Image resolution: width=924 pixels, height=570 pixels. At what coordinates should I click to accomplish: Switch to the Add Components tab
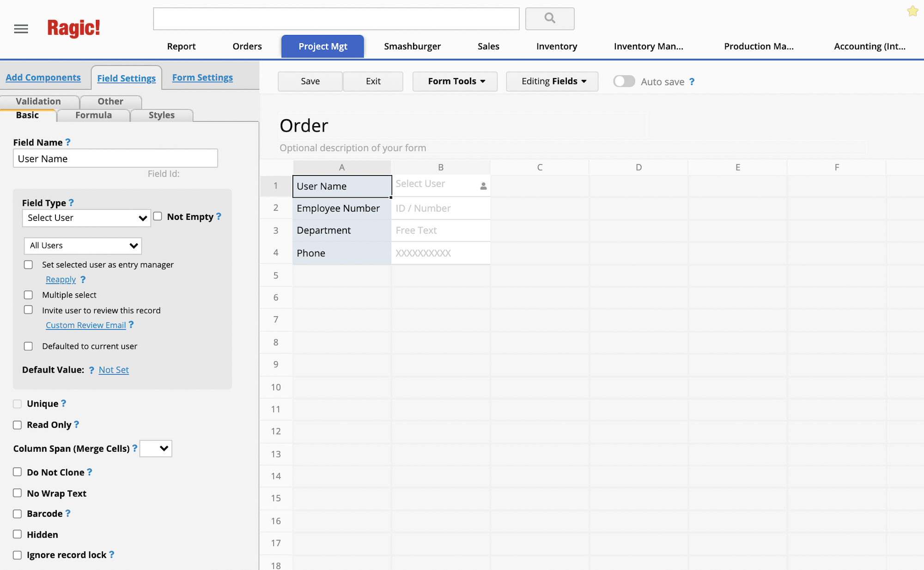click(x=43, y=78)
